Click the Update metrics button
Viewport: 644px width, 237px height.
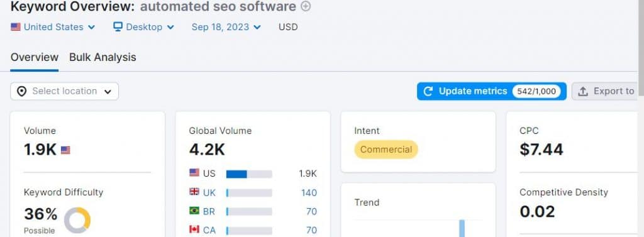[x=492, y=91]
